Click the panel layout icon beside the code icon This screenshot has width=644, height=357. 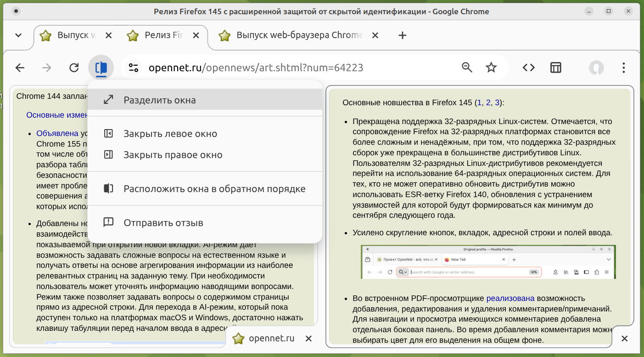tap(556, 68)
